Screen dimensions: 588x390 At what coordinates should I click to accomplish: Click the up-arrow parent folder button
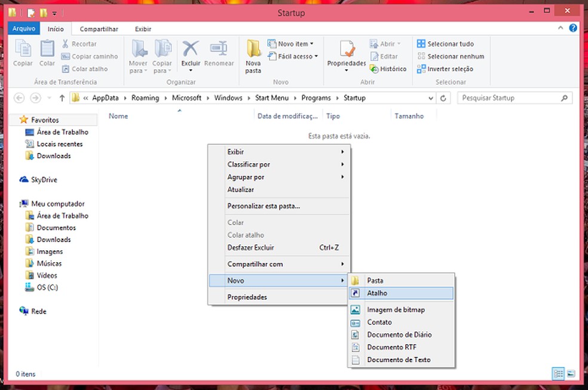62,98
